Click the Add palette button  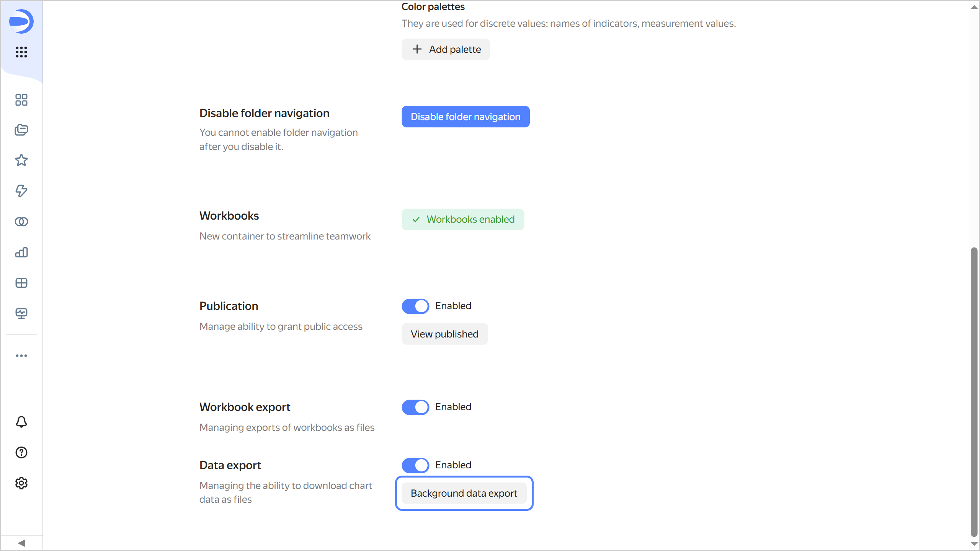coord(446,49)
